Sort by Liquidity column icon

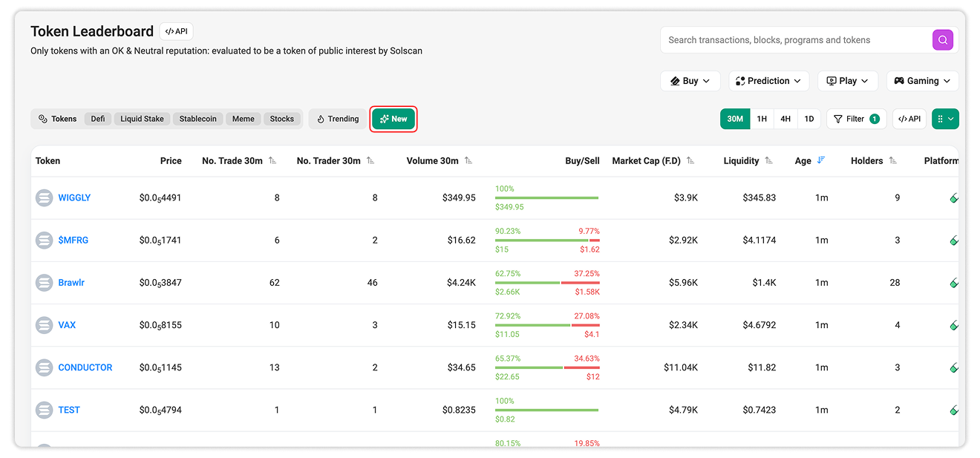click(768, 160)
